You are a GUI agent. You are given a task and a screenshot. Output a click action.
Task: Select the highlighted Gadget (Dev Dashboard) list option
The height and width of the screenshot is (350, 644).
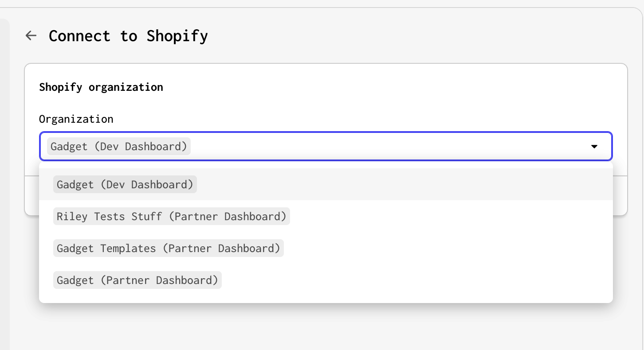click(125, 184)
